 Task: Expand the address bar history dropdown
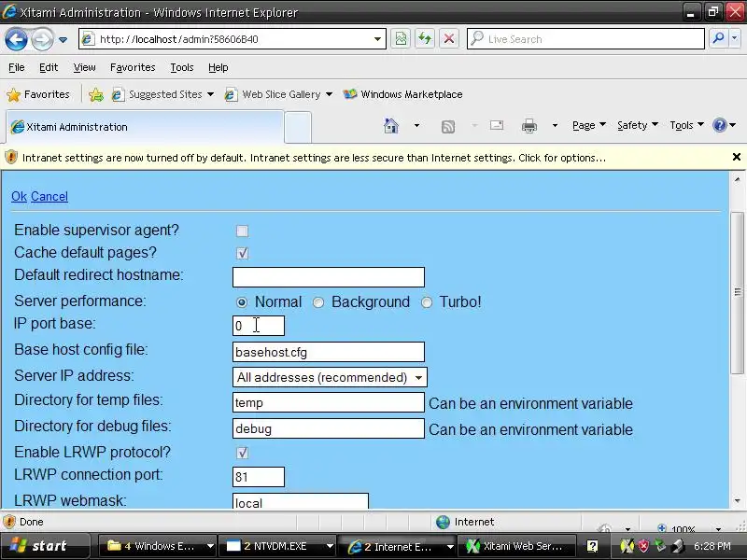pos(377,39)
